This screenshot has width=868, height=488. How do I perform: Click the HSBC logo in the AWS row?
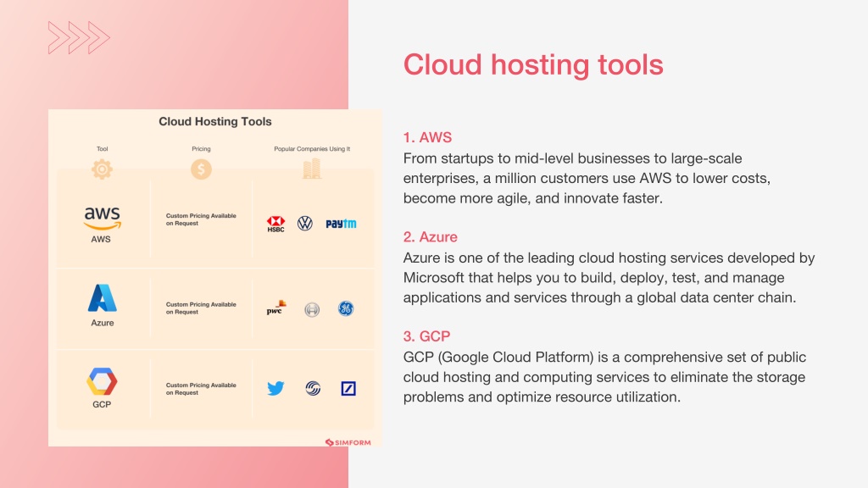point(275,224)
